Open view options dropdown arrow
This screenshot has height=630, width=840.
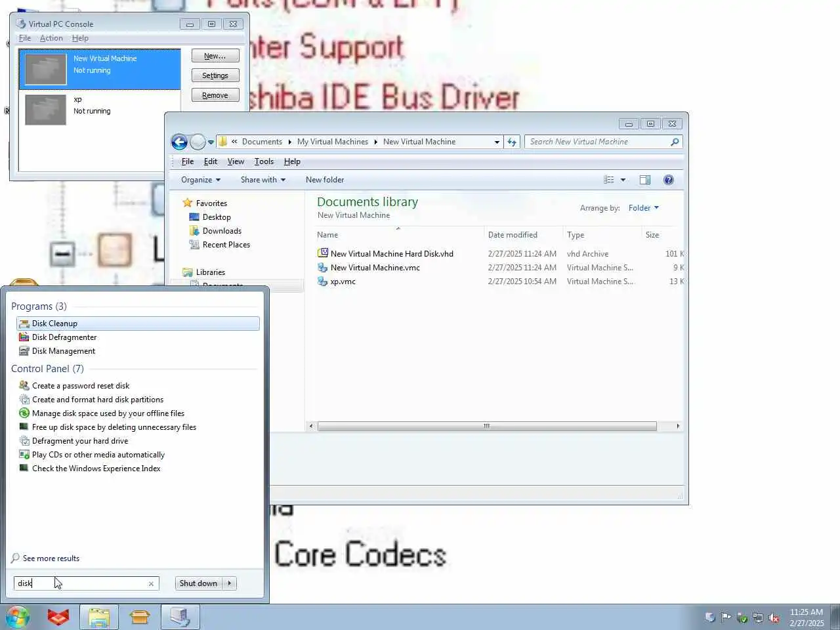623,180
